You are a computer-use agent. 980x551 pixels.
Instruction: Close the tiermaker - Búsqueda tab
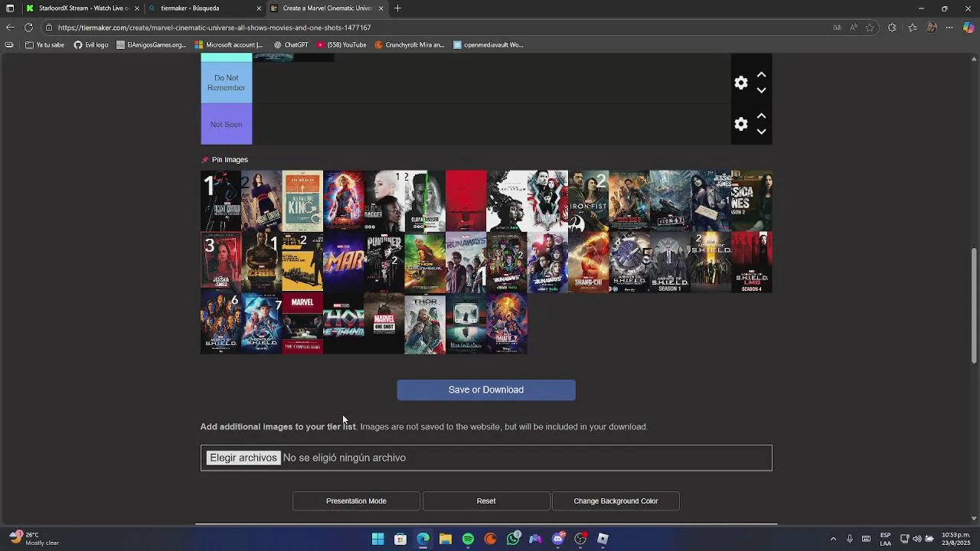(x=259, y=8)
